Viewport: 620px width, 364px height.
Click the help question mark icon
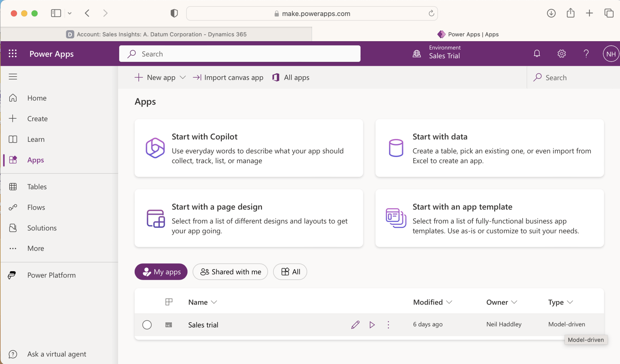pos(586,54)
